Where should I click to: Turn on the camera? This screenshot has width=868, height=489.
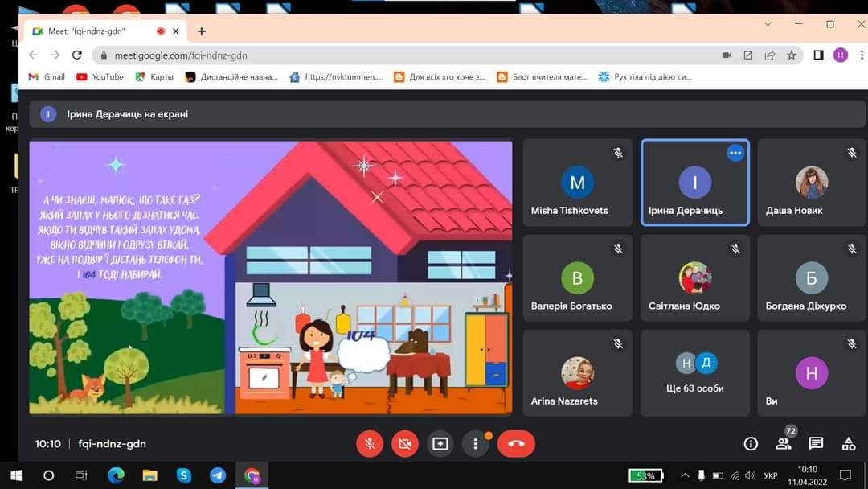tap(405, 443)
